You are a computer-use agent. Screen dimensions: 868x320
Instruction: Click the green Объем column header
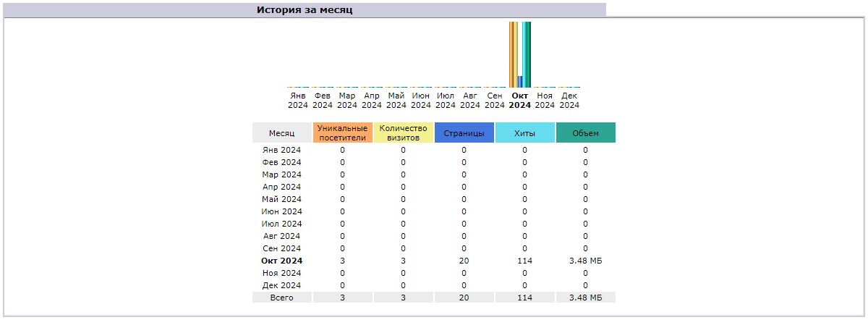pos(585,132)
